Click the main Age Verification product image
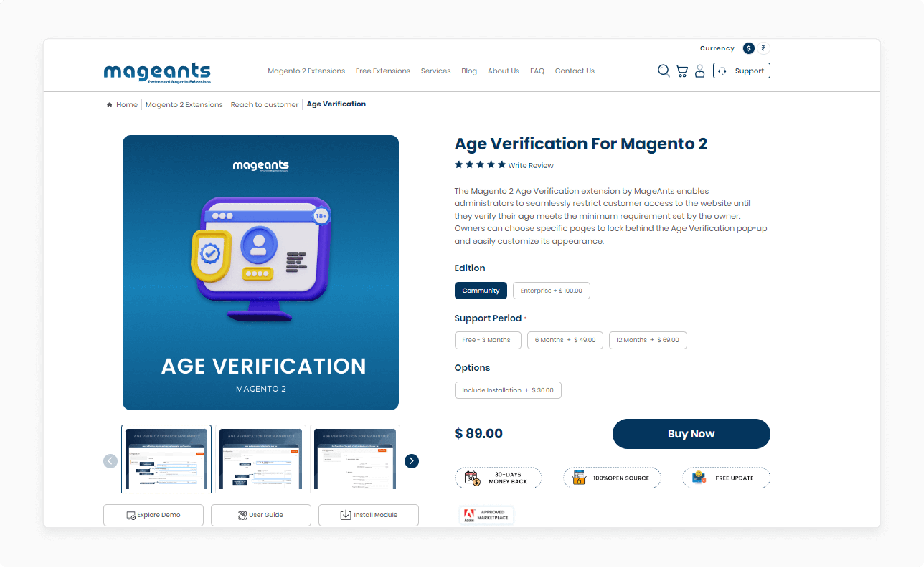Viewport: 924px width, 567px height. [260, 273]
